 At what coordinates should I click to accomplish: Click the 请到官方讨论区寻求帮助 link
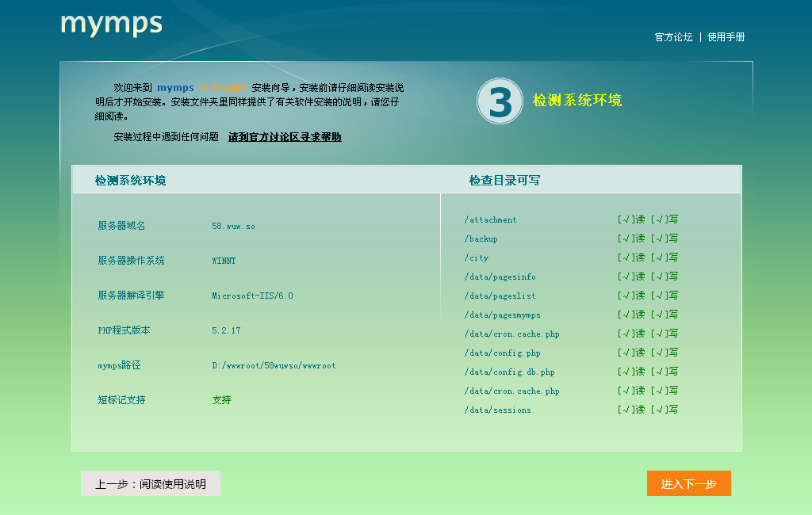click(x=285, y=136)
